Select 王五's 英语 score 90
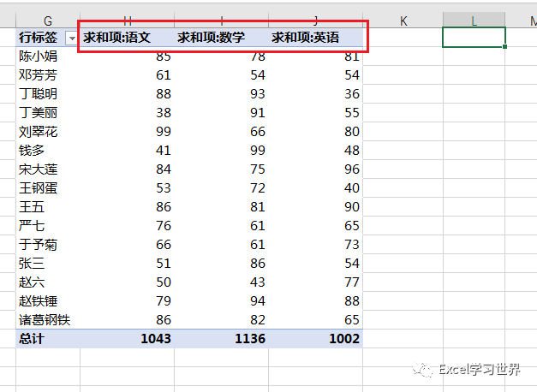This screenshot has height=392, width=537. (316, 207)
